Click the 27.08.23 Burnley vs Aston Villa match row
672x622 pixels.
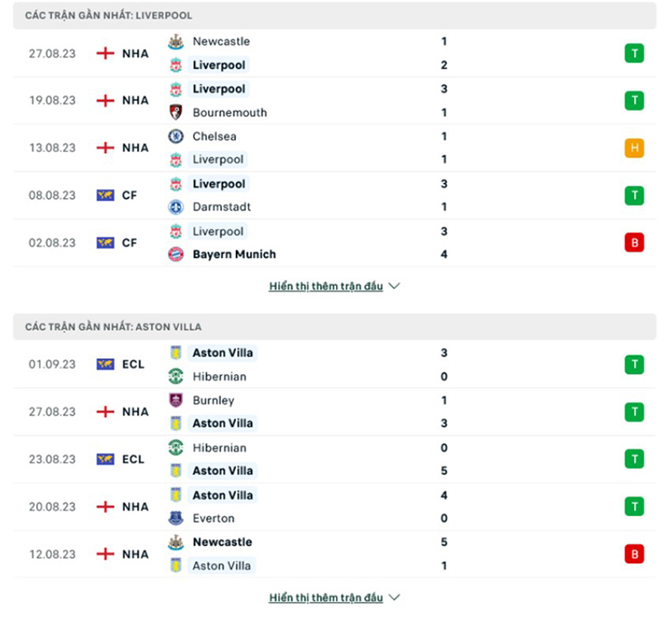(336, 412)
